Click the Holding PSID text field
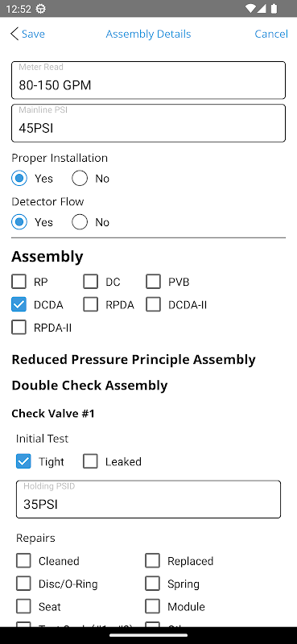This screenshot has width=297, height=644. (148, 499)
